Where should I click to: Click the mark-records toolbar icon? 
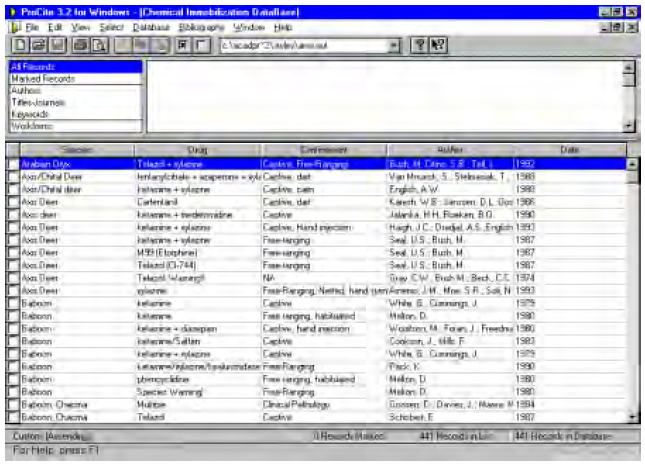tap(183, 45)
